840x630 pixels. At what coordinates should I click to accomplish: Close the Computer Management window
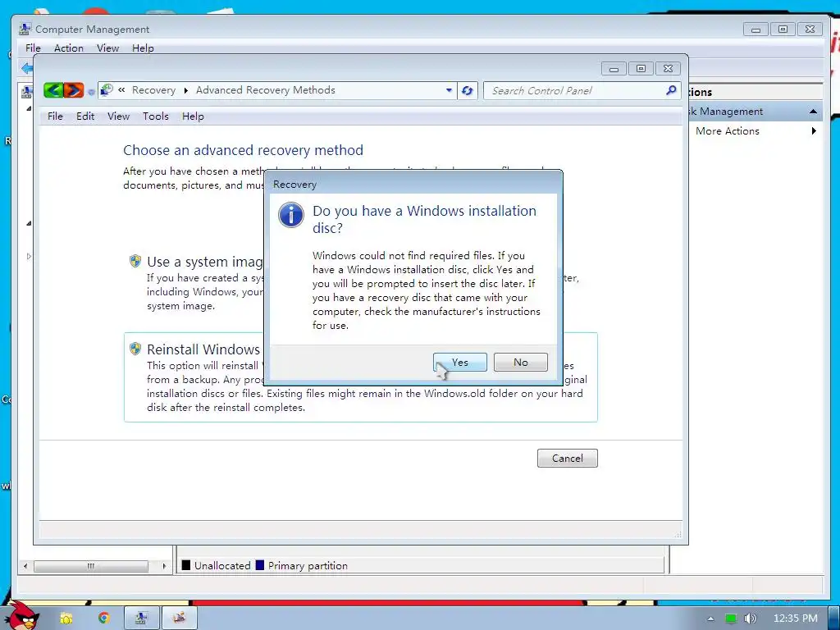[810, 29]
